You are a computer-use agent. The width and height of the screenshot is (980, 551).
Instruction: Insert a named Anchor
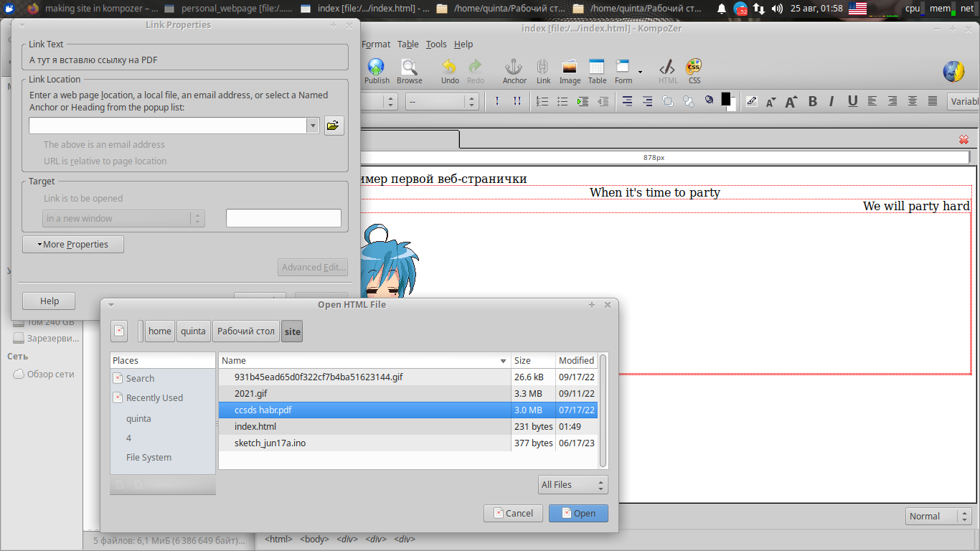coord(514,70)
